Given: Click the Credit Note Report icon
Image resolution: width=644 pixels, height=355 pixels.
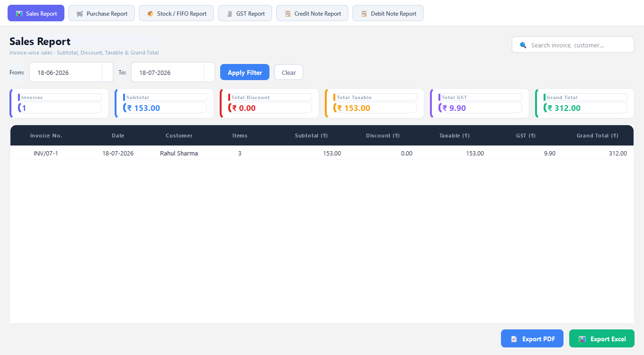Looking at the screenshot, I should pyautogui.click(x=287, y=14).
